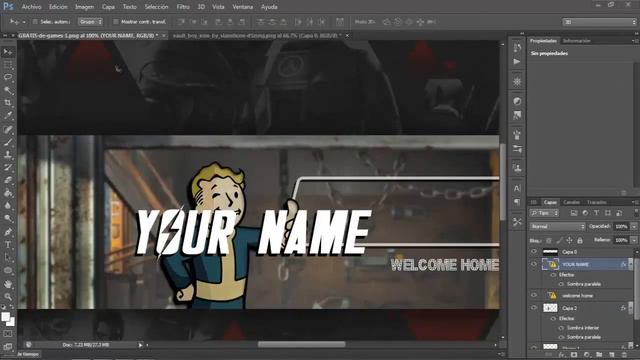640x360 pixels.
Task: Create a new group folder icon
Action: 599,355
